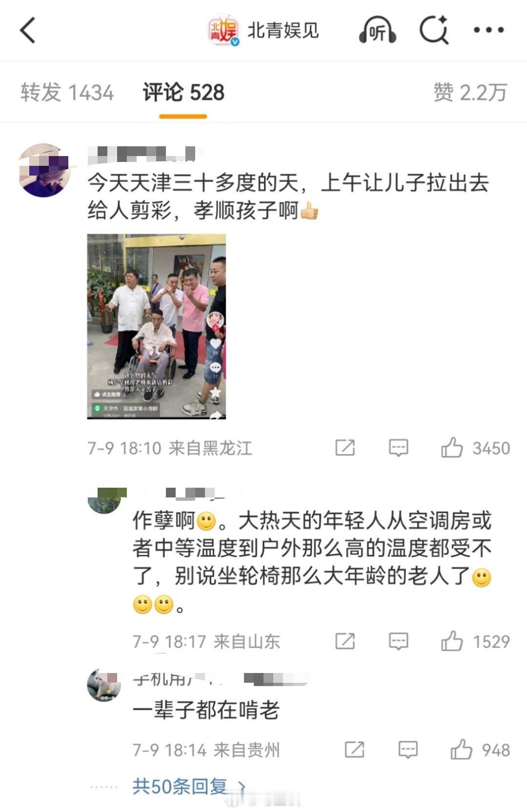
Task: Switch to the 赞 2.2万 tab
Action: click(470, 92)
